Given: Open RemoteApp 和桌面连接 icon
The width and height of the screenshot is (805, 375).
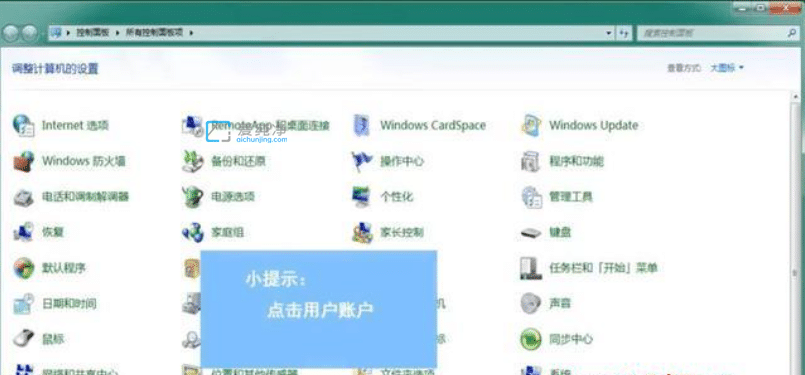Looking at the screenshot, I should 193,126.
